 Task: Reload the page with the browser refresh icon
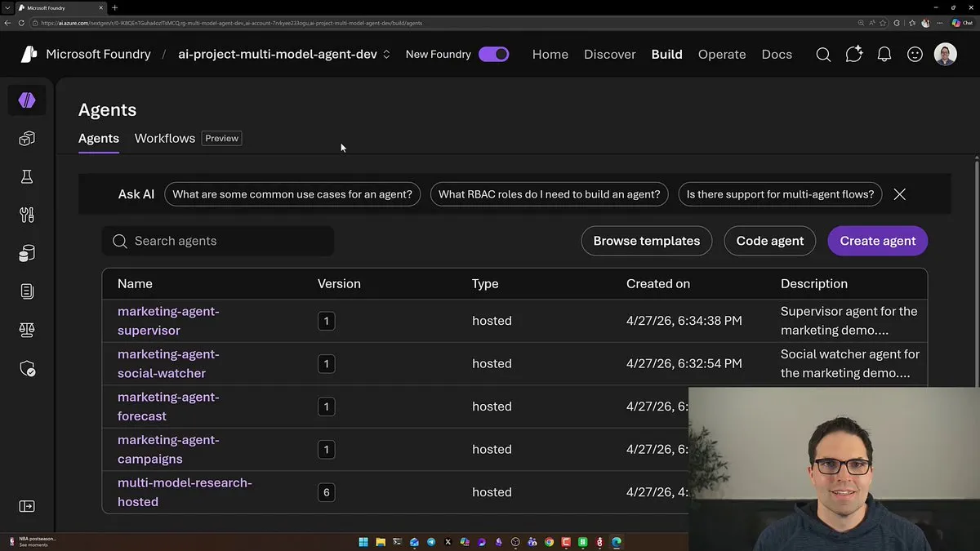[21, 23]
